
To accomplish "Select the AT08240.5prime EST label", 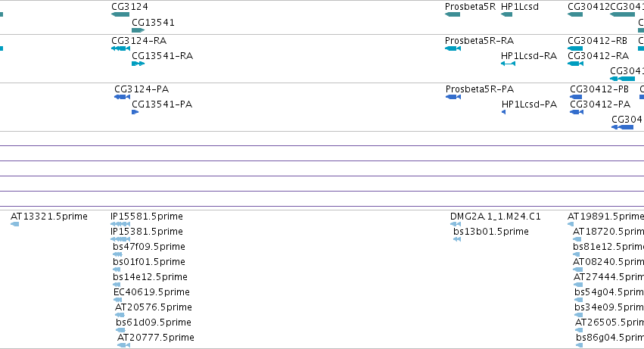I will (608, 262).
